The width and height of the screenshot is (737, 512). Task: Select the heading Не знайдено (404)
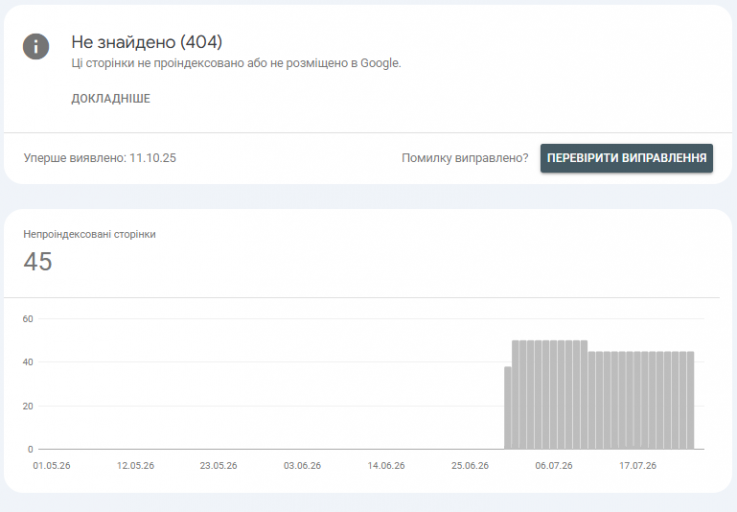click(x=147, y=42)
